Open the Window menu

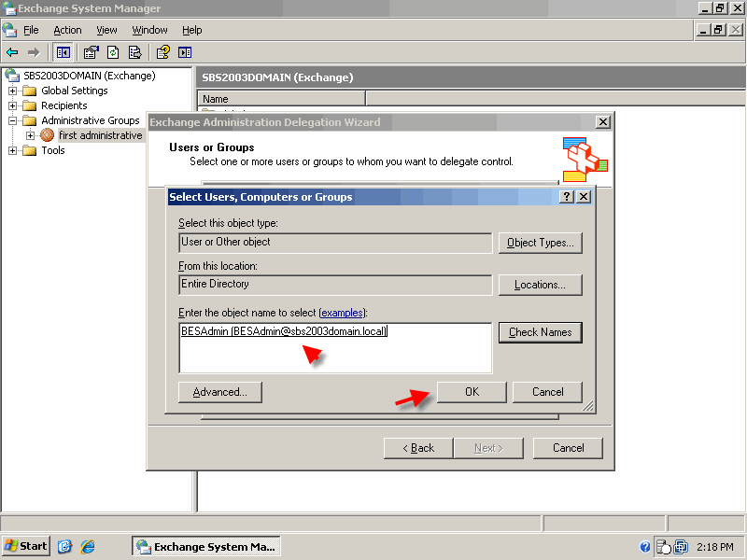tap(149, 30)
